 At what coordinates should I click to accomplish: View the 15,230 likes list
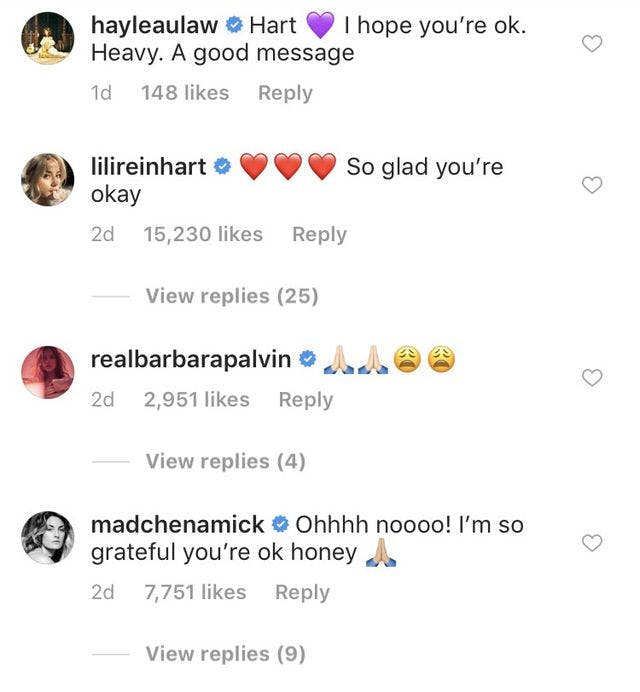[203, 235]
